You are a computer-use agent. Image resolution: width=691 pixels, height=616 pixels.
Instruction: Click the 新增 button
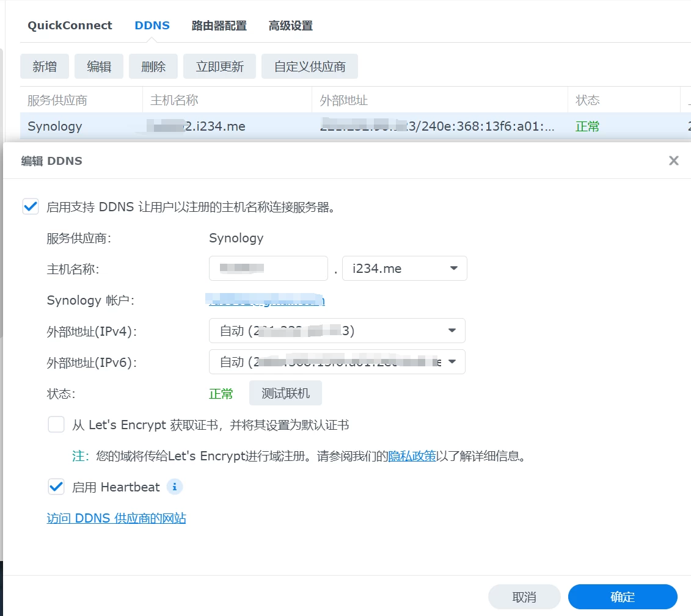click(45, 67)
